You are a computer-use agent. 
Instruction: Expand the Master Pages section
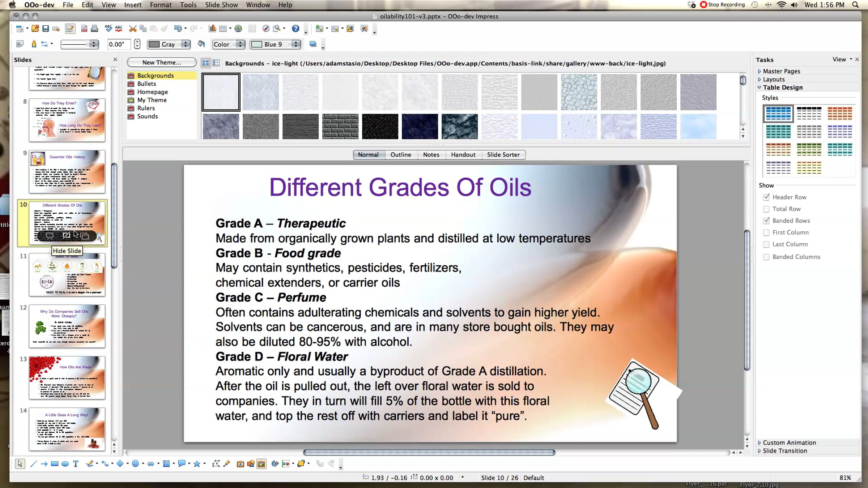(781, 71)
